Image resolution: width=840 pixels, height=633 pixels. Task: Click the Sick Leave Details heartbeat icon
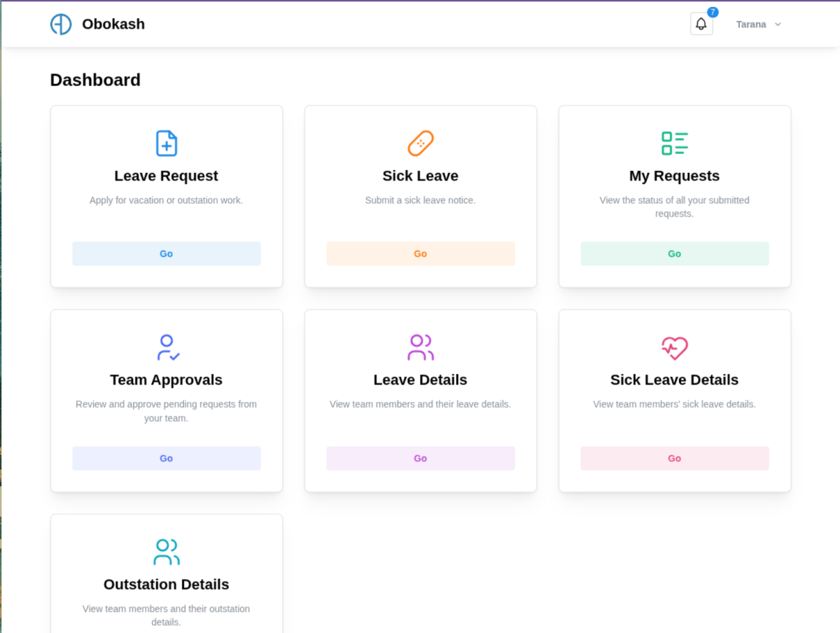coord(675,348)
